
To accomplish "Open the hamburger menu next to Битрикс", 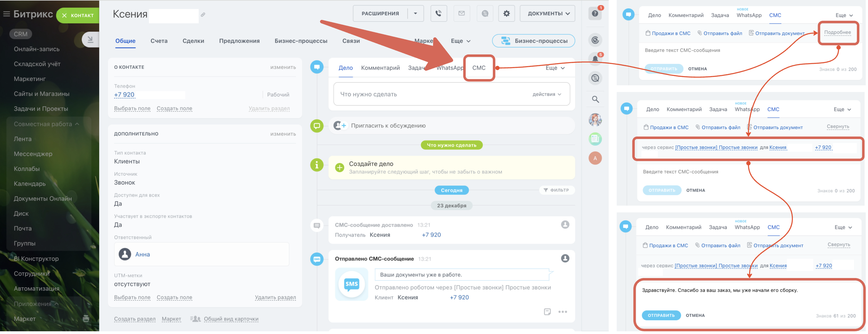I will click(x=7, y=14).
